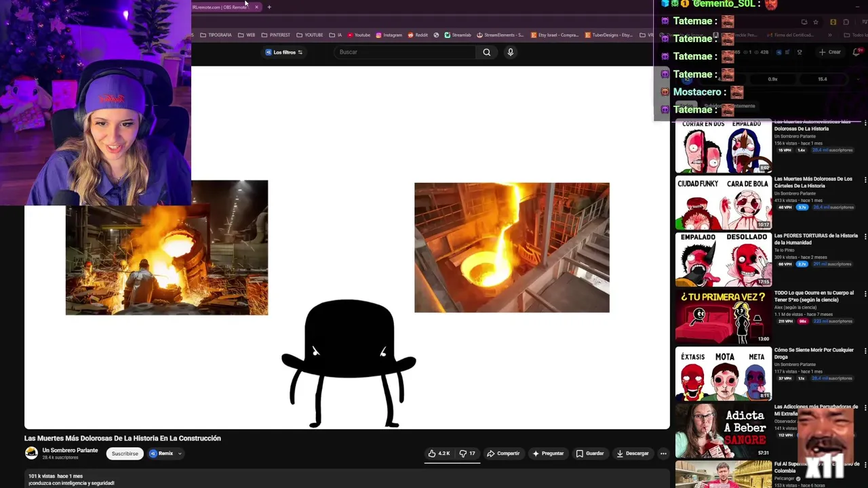Subscribe using the Suscribirse button

coord(125,453)
